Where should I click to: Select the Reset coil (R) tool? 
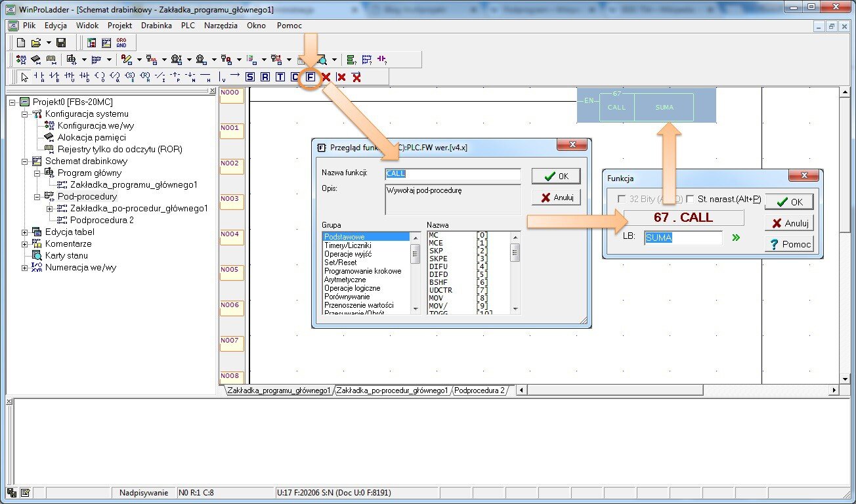(144, 77)
